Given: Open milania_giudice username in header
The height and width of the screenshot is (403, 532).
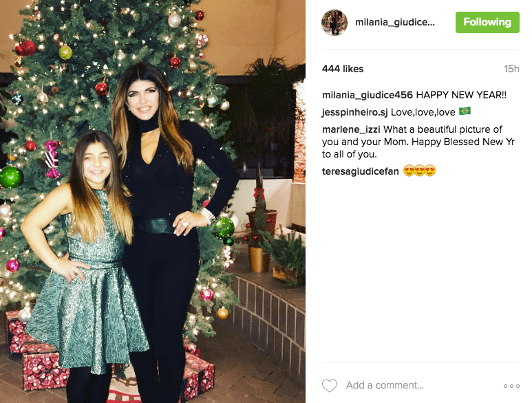Looking at the screenshot, I should 394,23.
